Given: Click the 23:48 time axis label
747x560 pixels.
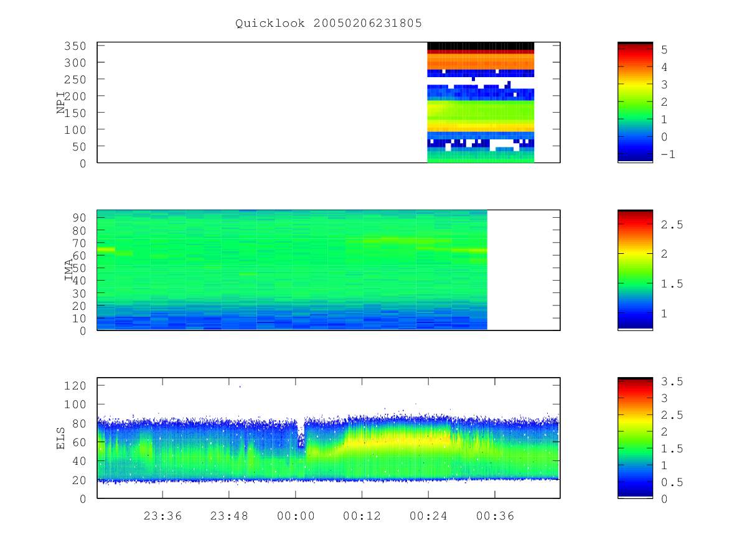Looking at the screenshot, I should pos(229,516).
